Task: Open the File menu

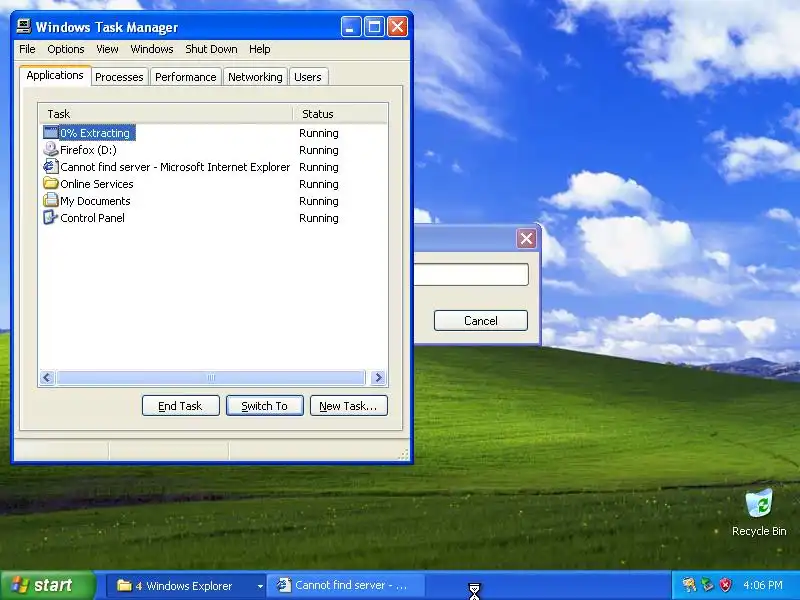Action: pos(27,49)
